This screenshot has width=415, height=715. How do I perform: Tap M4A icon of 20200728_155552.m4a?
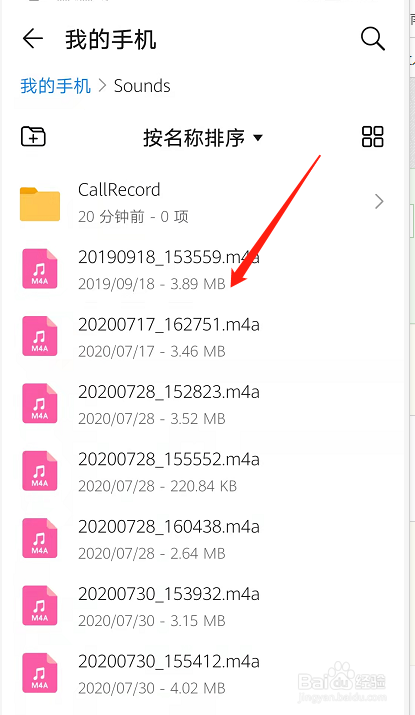(x=40, y=471)
